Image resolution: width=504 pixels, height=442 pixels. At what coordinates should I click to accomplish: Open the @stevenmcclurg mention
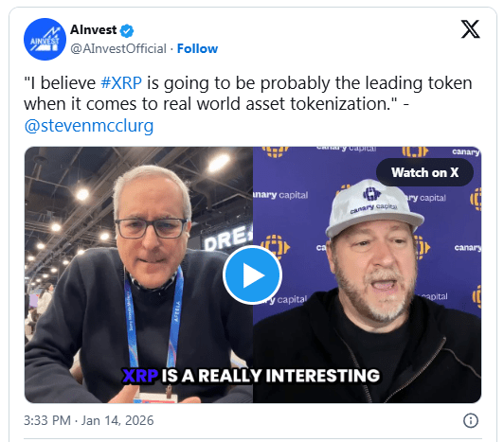tap(89, 126)
